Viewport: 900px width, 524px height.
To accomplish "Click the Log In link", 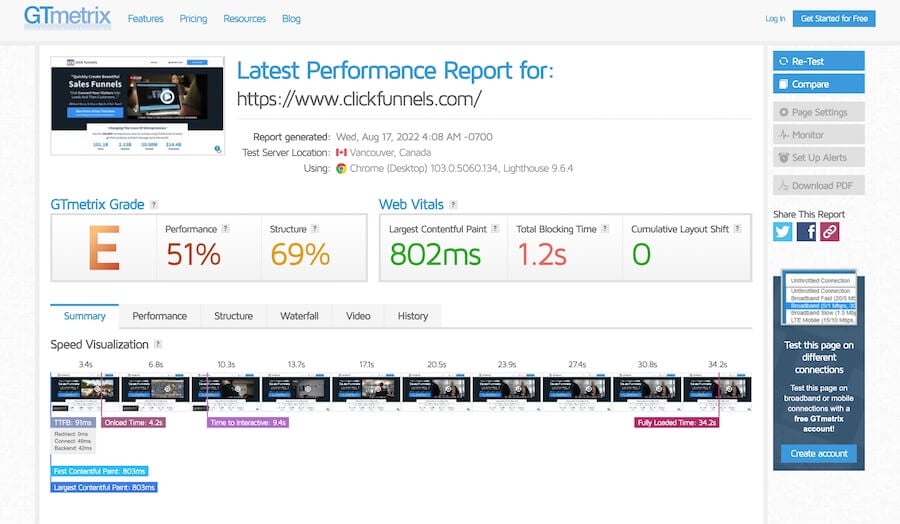I will pyautogui.click(x=775, y=19).
